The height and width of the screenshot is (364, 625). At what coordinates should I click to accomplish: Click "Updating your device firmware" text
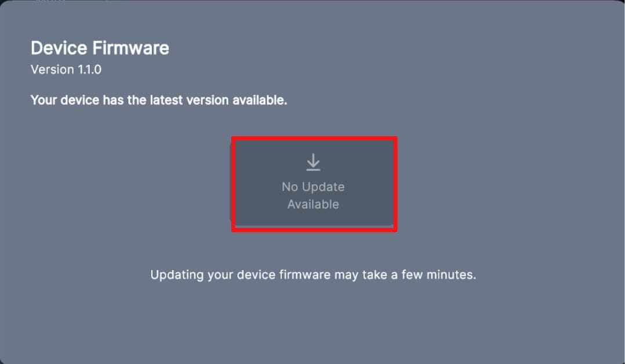(241, 275)
